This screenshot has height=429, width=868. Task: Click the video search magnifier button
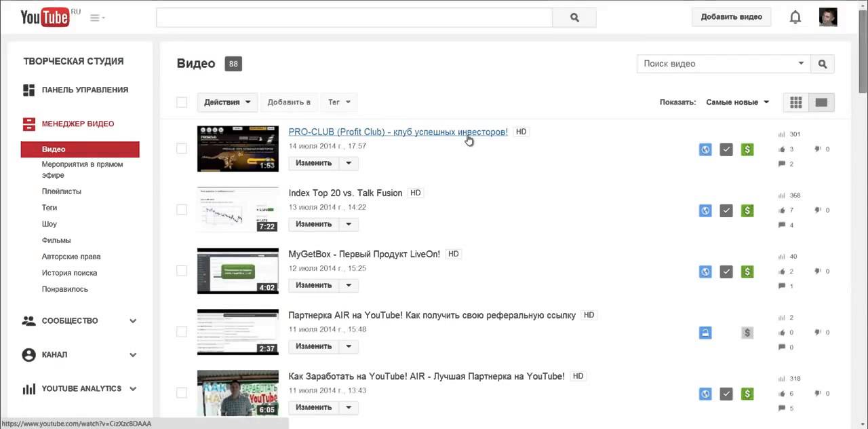(823, 64)
